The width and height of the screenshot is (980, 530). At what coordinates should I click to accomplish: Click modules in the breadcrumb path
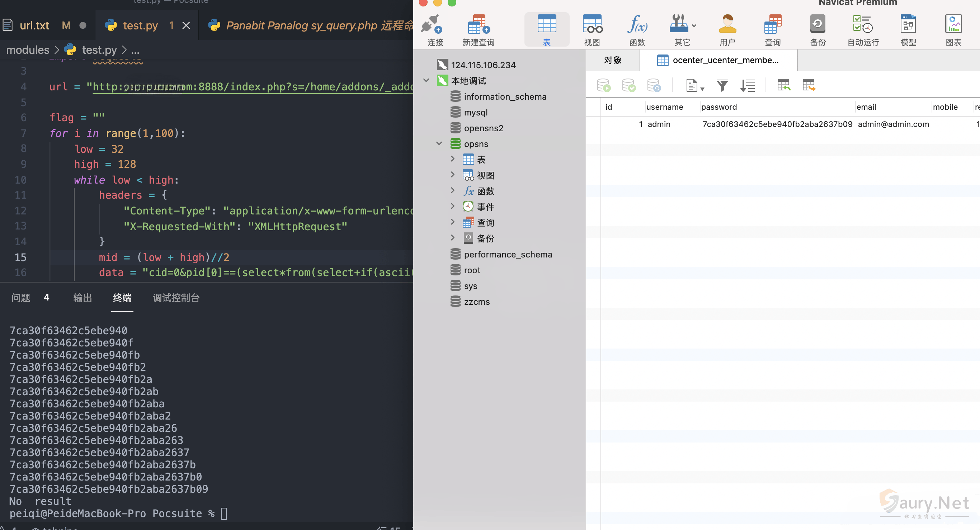click(28, 50)
